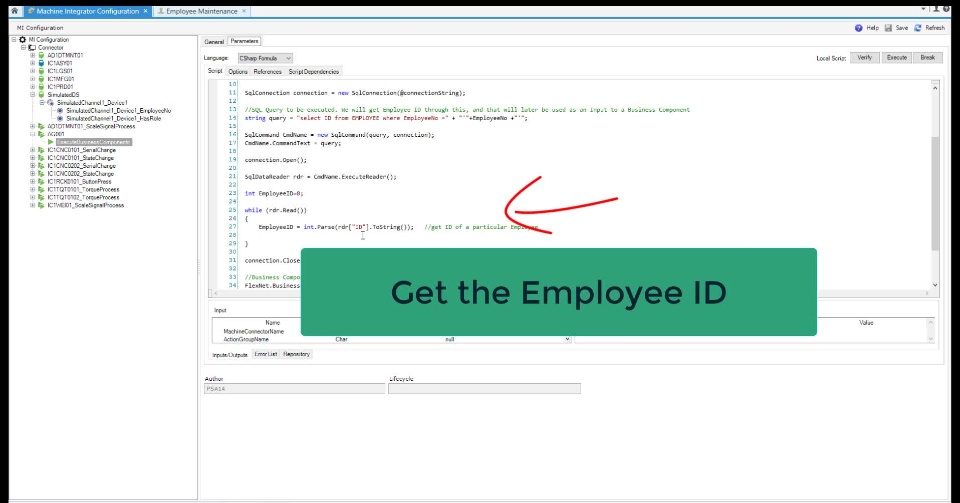The image size is (960, 503).
Task: Open the Error List tab
Action: click(x=266, y=354)
